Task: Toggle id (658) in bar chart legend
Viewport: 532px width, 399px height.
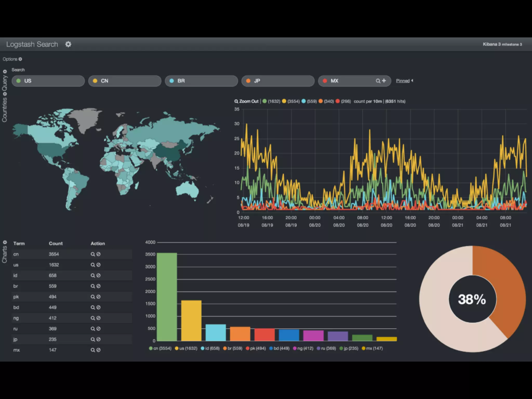Action: tap(210, 348)
